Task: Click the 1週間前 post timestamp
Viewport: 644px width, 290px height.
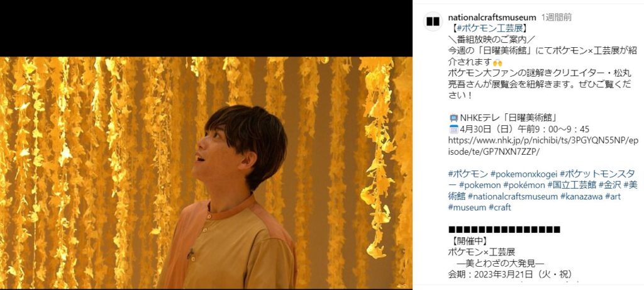Action: point(557,17)
